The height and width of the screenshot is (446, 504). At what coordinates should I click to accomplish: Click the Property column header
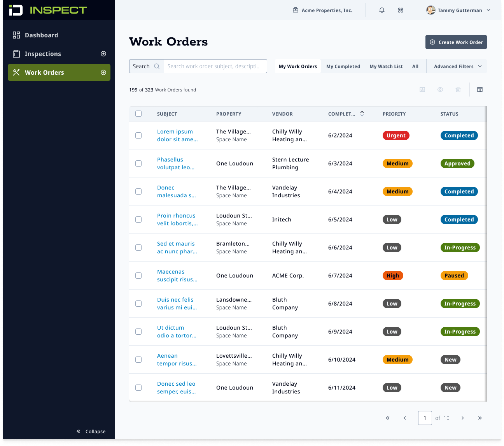point(229,114)
